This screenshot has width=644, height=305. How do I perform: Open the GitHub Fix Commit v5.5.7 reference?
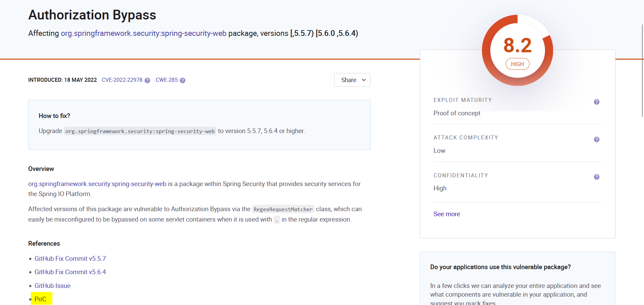70,258
